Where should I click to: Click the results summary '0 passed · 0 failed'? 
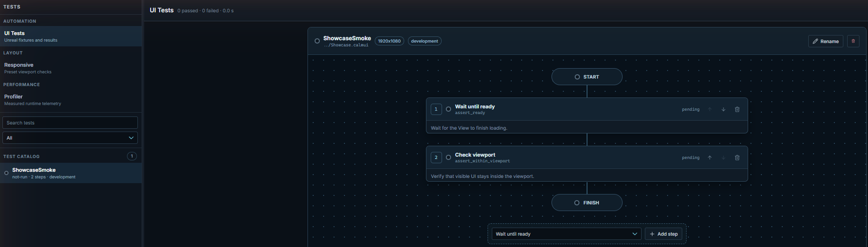pos(199,10)
